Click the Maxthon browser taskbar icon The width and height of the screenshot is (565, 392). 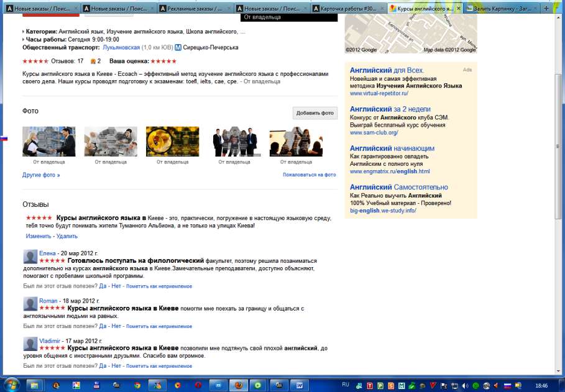pos(218,385)
